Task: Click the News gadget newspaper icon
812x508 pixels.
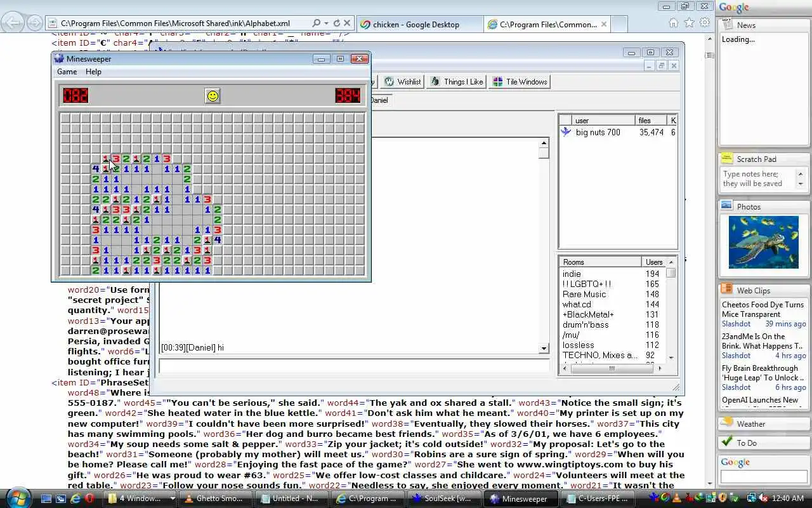Action: coord(727,25)
